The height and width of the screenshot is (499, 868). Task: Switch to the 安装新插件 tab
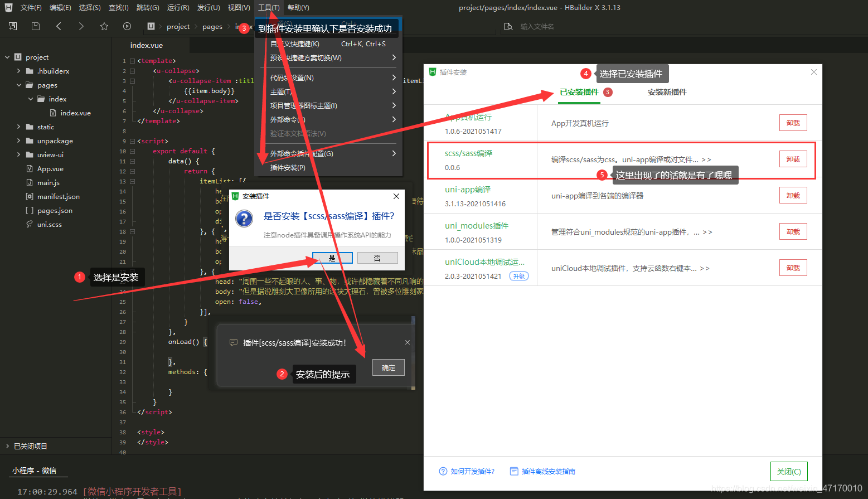(x=667, y=92)
